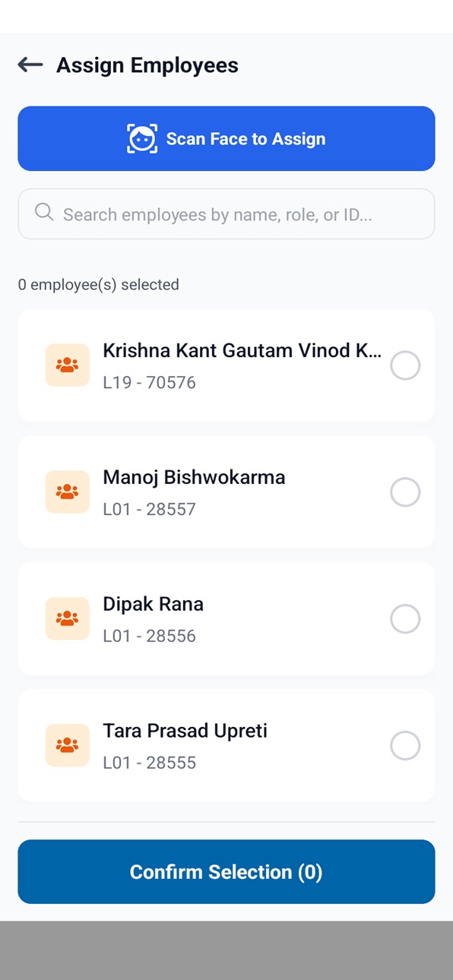Focus the employee search field
The image size is (453, 980).
[226, 214]
